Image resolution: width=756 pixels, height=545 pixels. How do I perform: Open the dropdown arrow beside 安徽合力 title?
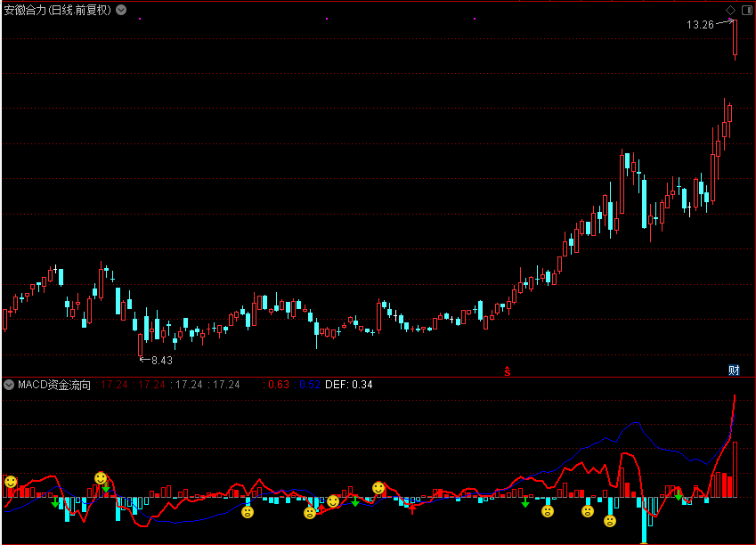click(121, 10)
